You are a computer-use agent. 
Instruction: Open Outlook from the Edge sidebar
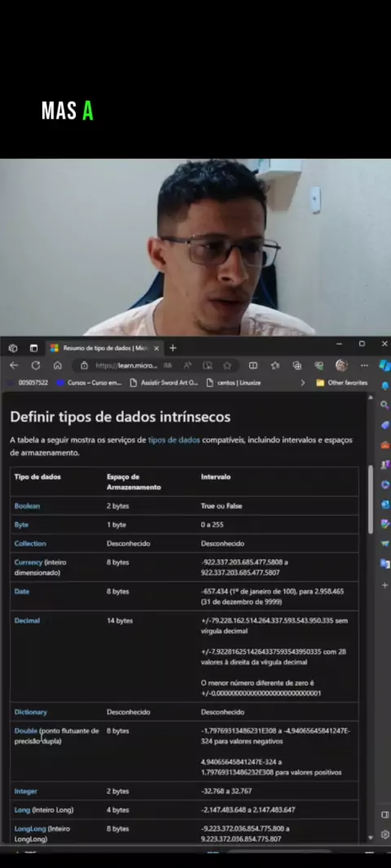[384, 504]
